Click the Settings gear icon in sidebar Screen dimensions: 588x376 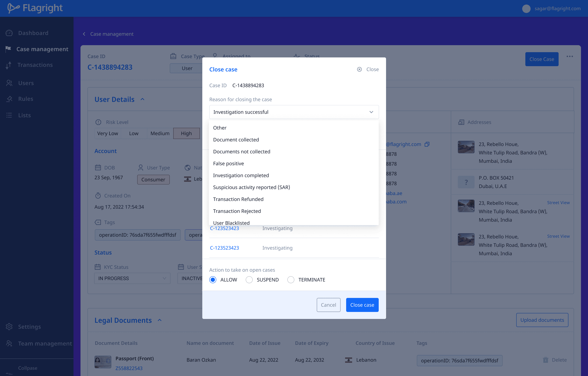[x=9, y=327]
